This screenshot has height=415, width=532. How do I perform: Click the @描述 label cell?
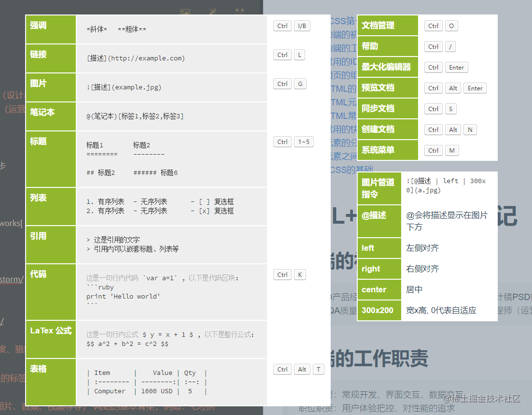(379, 221)
